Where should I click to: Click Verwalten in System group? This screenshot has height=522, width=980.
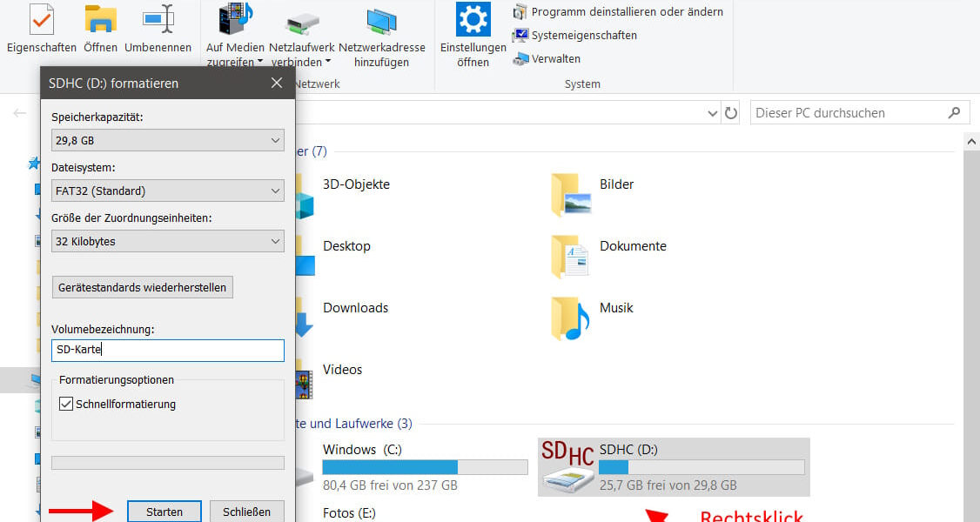[x=547, y=58]
